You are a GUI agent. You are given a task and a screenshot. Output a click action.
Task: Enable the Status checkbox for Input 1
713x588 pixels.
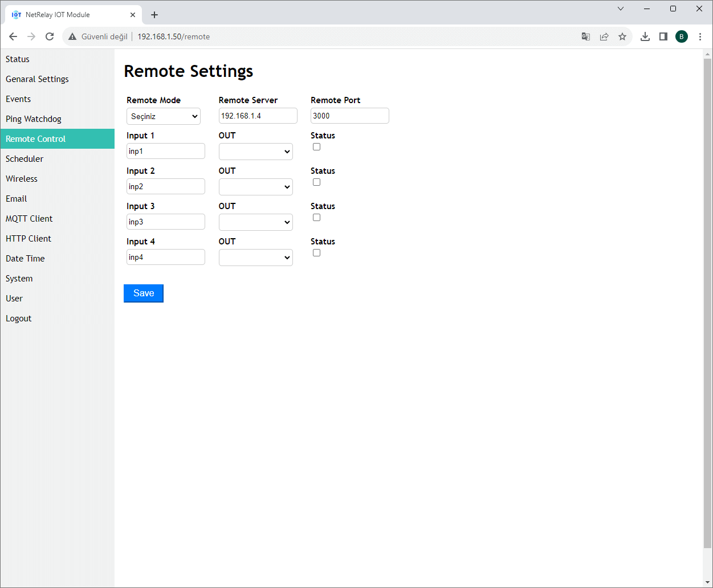click(x=316, y=146)
